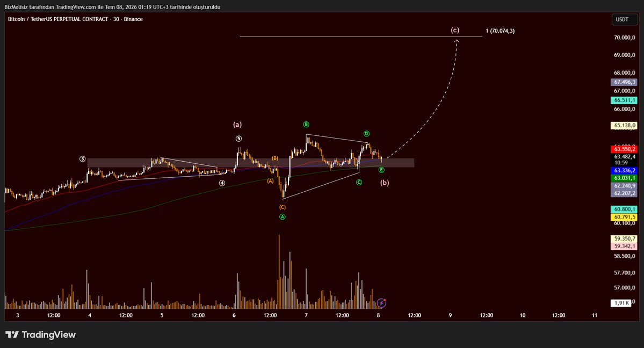
Task: Select the green circled D label
Action: pyautogui.click(x=366, y=134)
